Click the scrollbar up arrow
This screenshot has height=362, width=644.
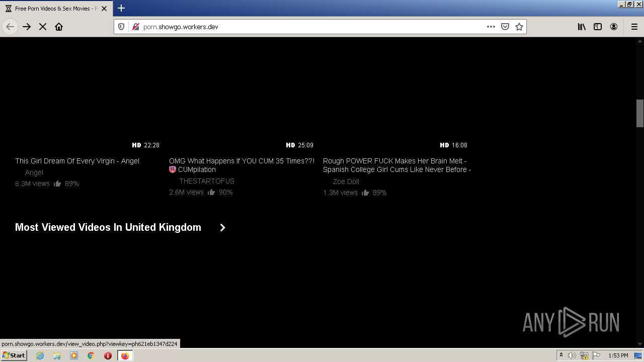(x=640, y=42)
